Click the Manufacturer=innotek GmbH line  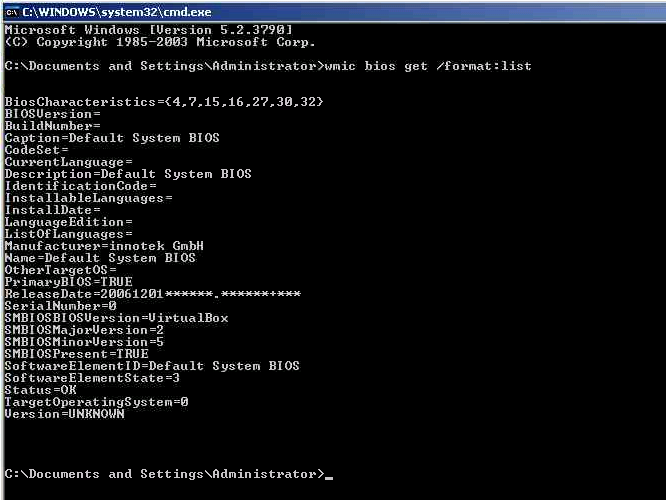point(104,246)
